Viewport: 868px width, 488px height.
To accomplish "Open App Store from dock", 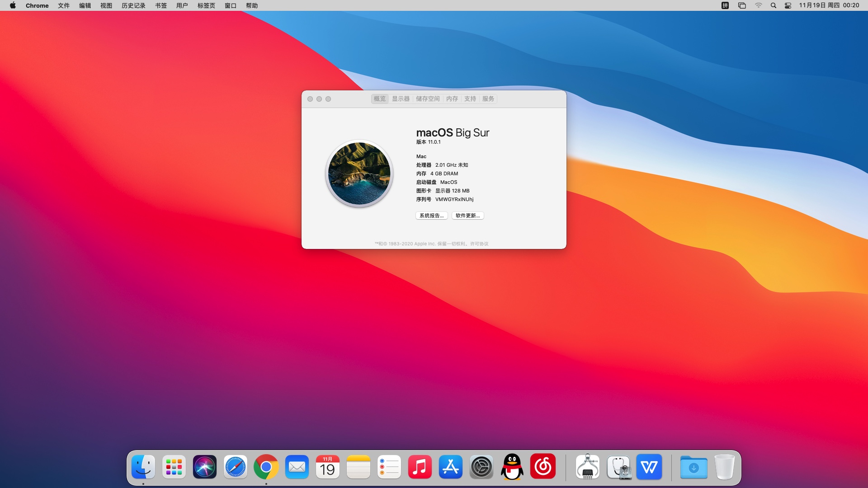I will tap(451, 467).
